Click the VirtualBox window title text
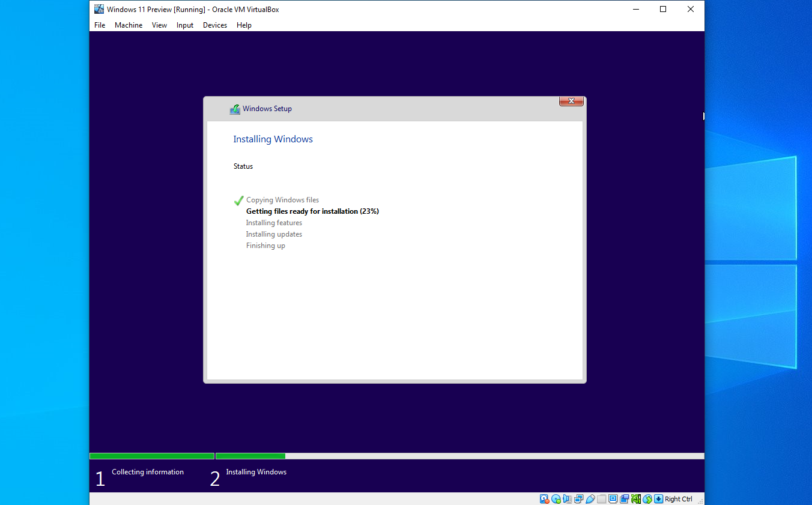Screen dimensions: 812x505 click(193, 10)
